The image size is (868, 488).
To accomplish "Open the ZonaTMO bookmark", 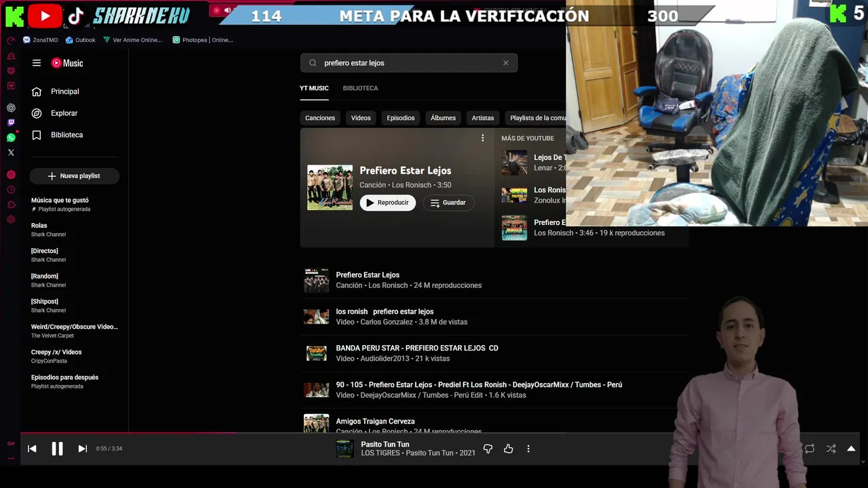I will [x=41, y=40].
